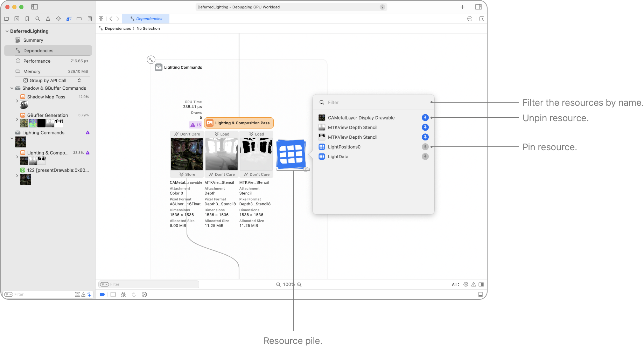Click the debug bug icon in bottom bar
This screenshot has height=346, width=644.
click(123, 295)
